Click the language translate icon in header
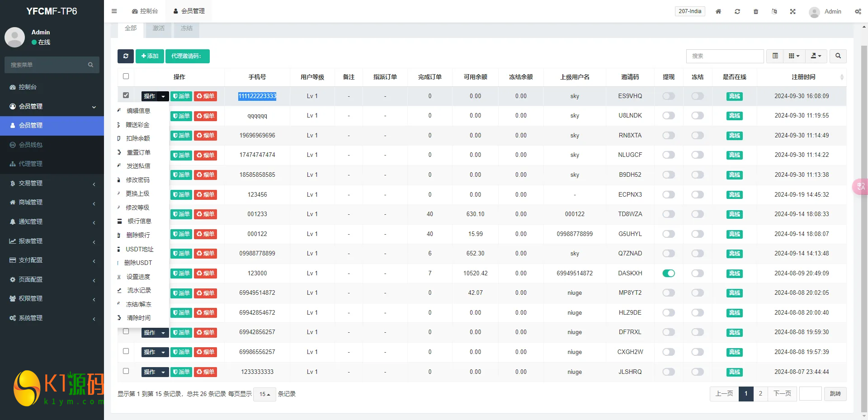 click(774, 11)
